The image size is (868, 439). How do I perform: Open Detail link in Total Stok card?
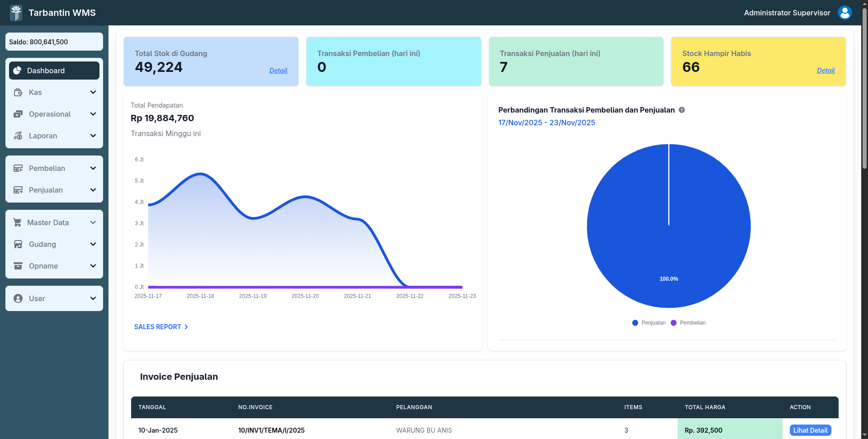point(278,71)
